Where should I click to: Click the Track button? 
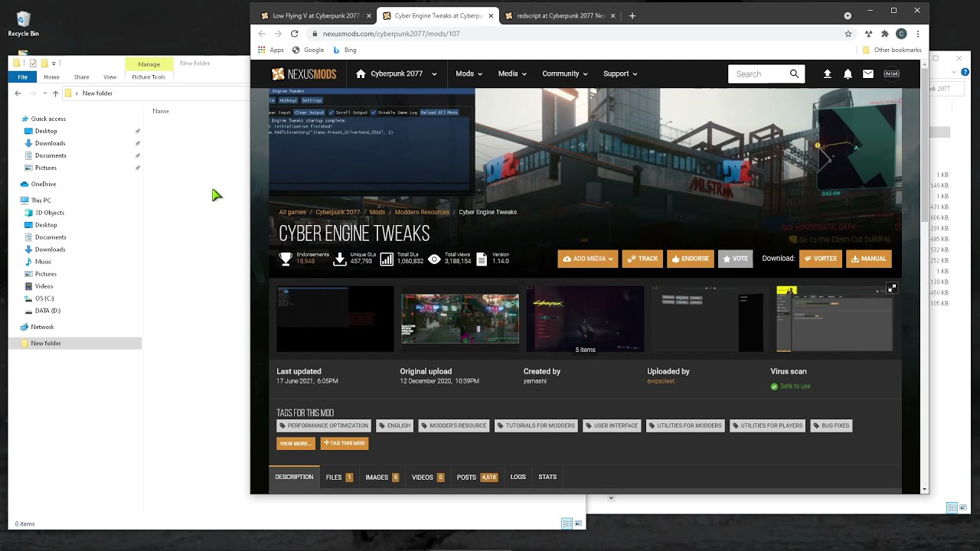coord(642,259)
